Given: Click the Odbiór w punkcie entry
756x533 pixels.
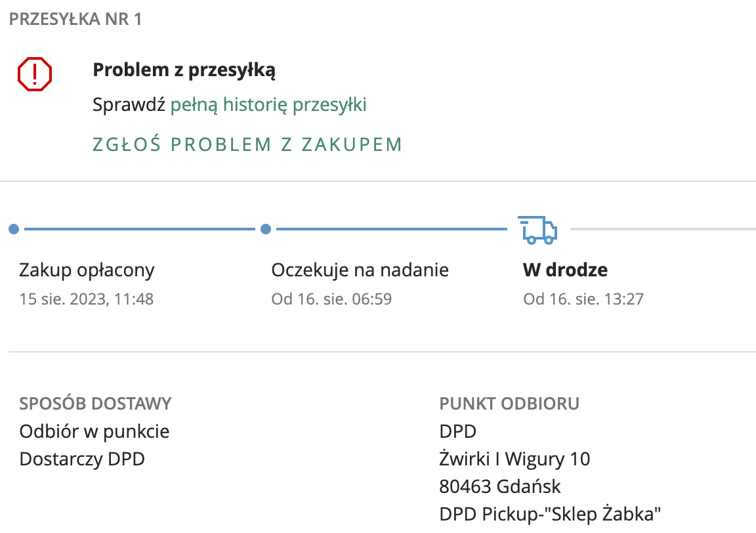Looking at the screenshot, I should [x=94, y=431].
